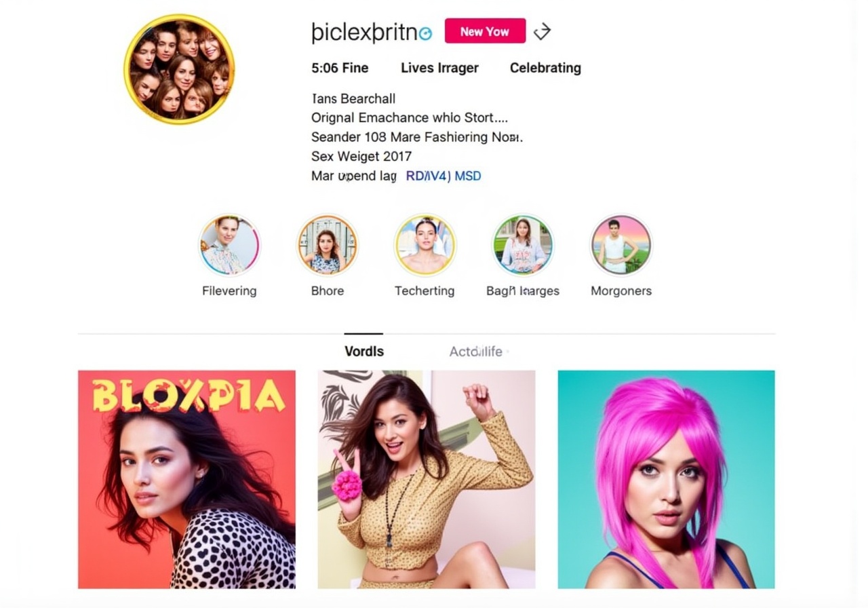Click the pink New Yow button

pyautogui.click(x=485, y=31)
